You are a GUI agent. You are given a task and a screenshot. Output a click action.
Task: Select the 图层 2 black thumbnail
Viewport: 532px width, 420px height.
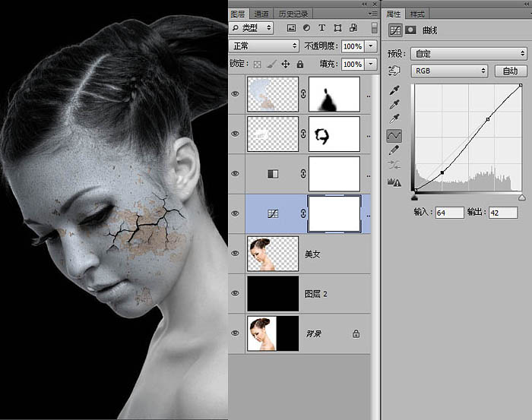click(273, 294)
